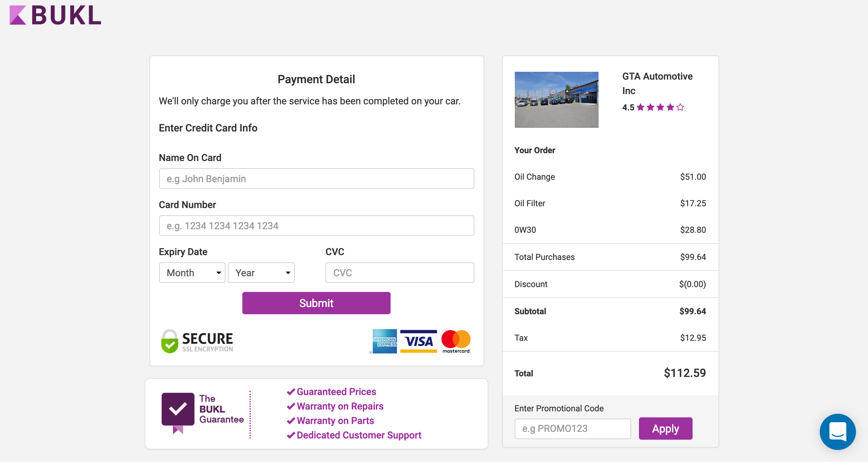Click the promotional code text field

(x=572, y=429)
